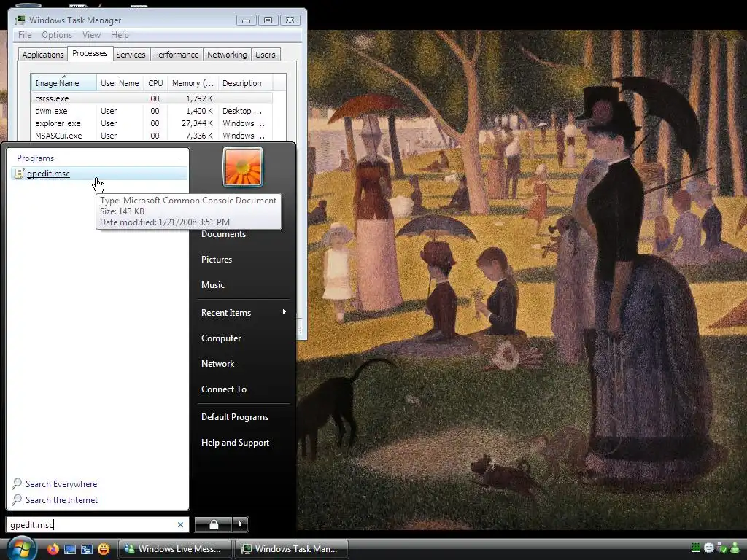Click Task Manager title bar icon

(x=20, y=20)
